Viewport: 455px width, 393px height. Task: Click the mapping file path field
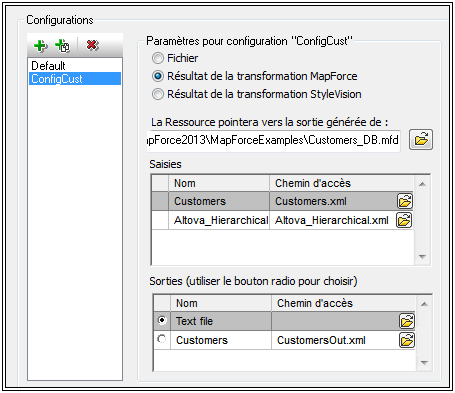click(273, 141)
